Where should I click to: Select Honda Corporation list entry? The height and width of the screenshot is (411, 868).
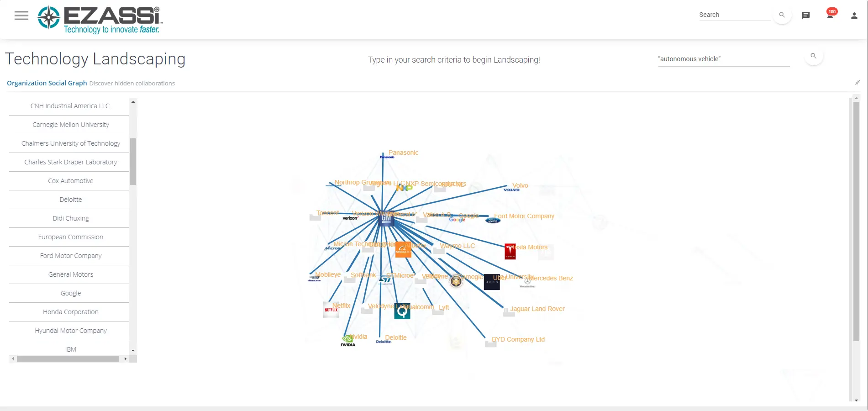(x=71, y=312)
